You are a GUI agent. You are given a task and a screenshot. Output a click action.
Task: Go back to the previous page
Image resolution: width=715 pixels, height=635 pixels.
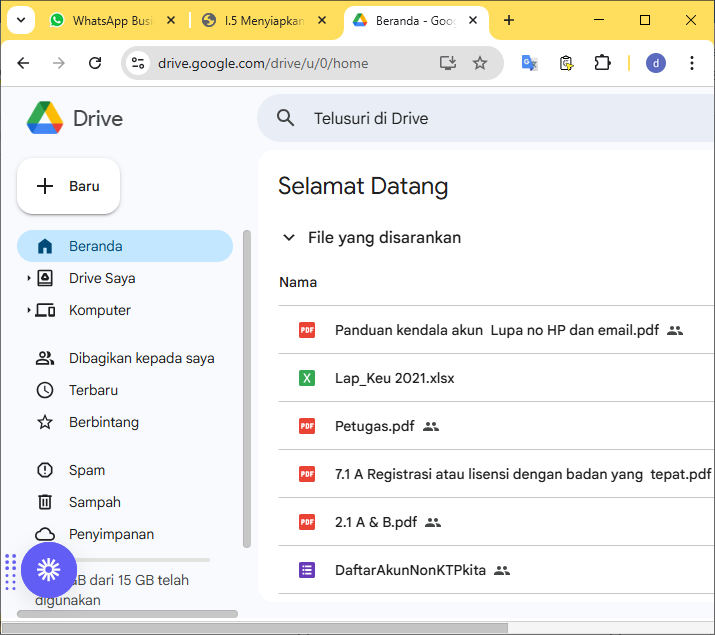(23, 63)
